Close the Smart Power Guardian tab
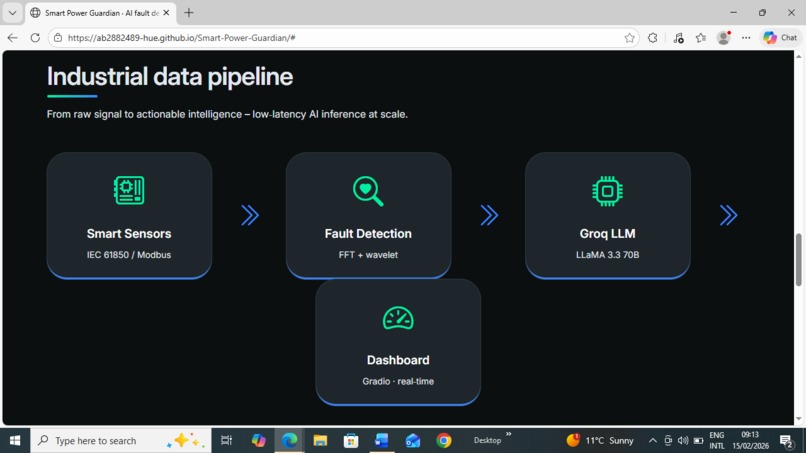The height and width of the screenshot is (453, 806). click(166, 13)
